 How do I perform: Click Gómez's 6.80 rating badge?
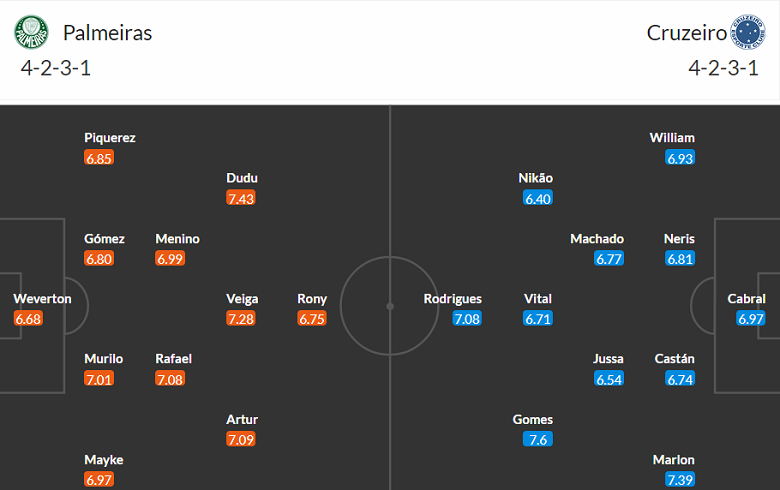(100, 259)
